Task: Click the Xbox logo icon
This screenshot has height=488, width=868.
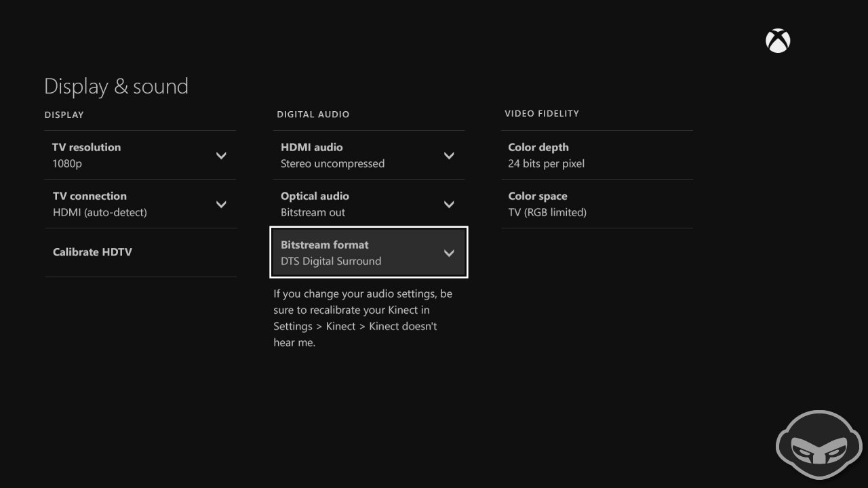Action: [778, 41]
